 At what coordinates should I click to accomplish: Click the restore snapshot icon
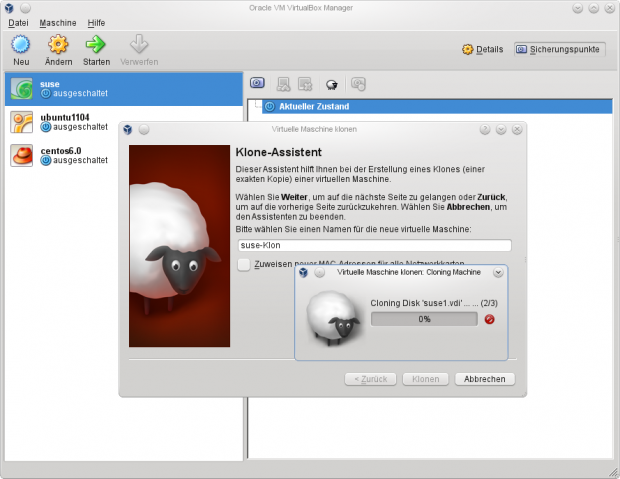tap(283, 84)
